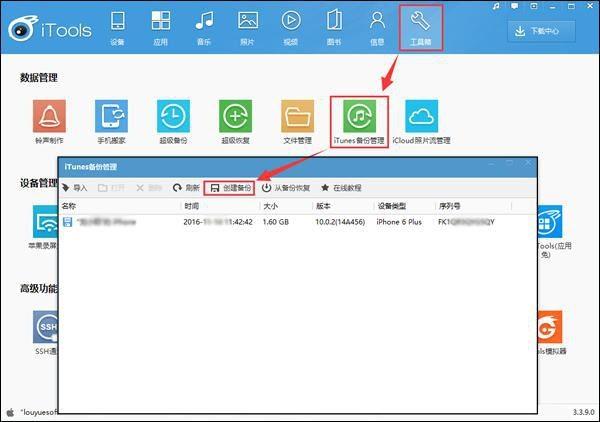Open the 下载中心 download center
The image size is (600, 422).
pos(541,31)
